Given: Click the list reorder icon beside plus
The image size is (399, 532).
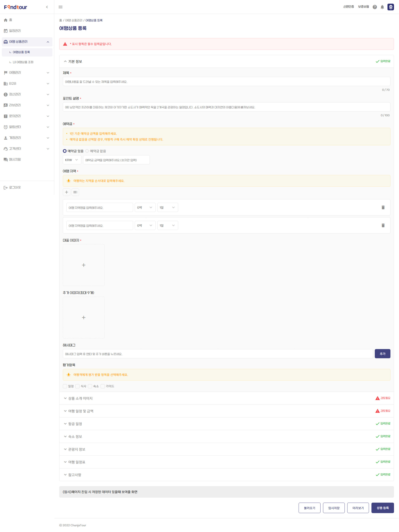Looking at the screenshot, I should [x=75, y=192].
